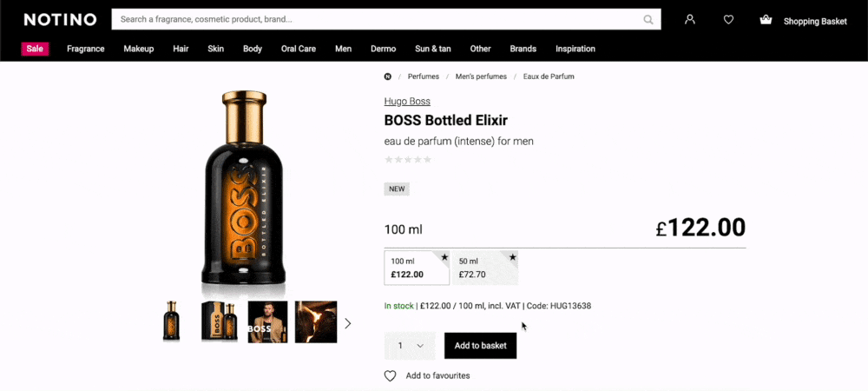The width and height of the screenshot is (868, 391).
Task: Open the Makeup menu
Action: coord(139,49)
